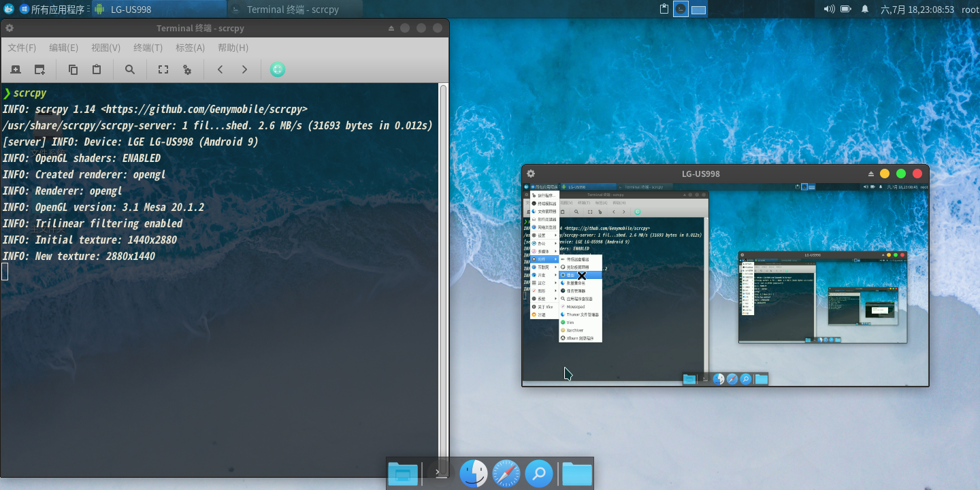Open notifications via the bell icon
Screen dimensions: 980x490
point(865,9)
